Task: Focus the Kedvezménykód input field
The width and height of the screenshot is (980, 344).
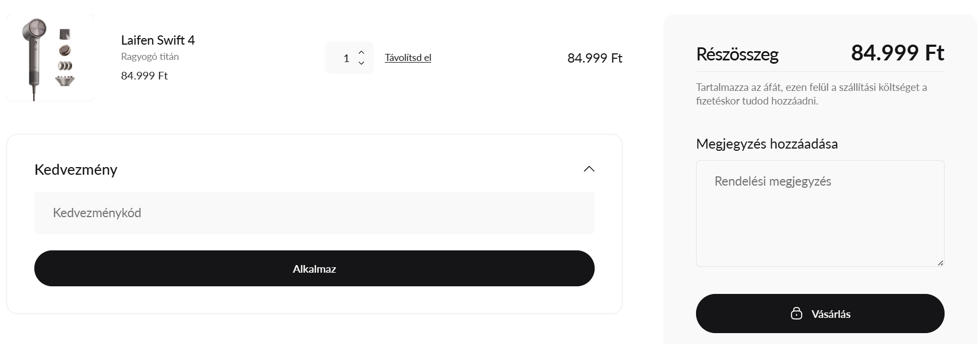Action: click(314, 213)
